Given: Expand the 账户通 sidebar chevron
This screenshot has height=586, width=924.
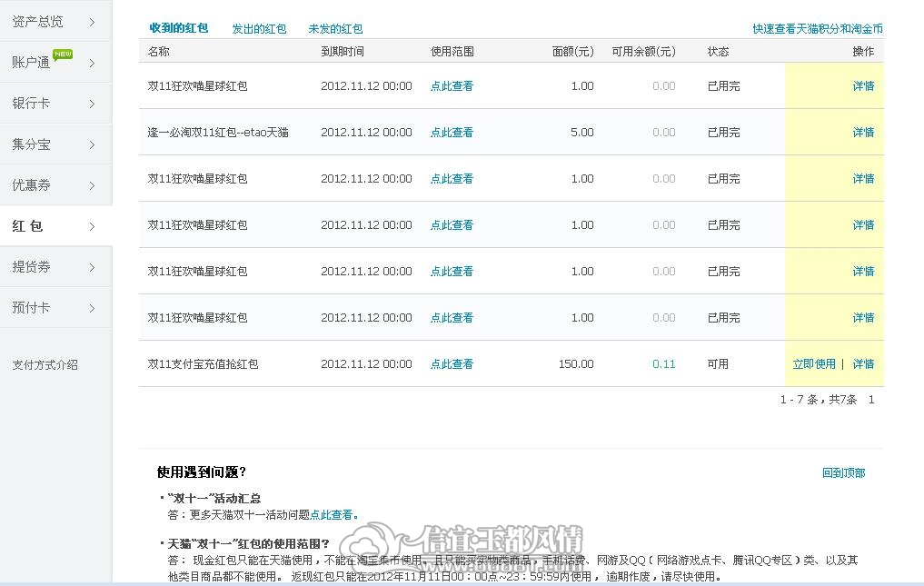Looking at the screenshot, I should (92, 63).
